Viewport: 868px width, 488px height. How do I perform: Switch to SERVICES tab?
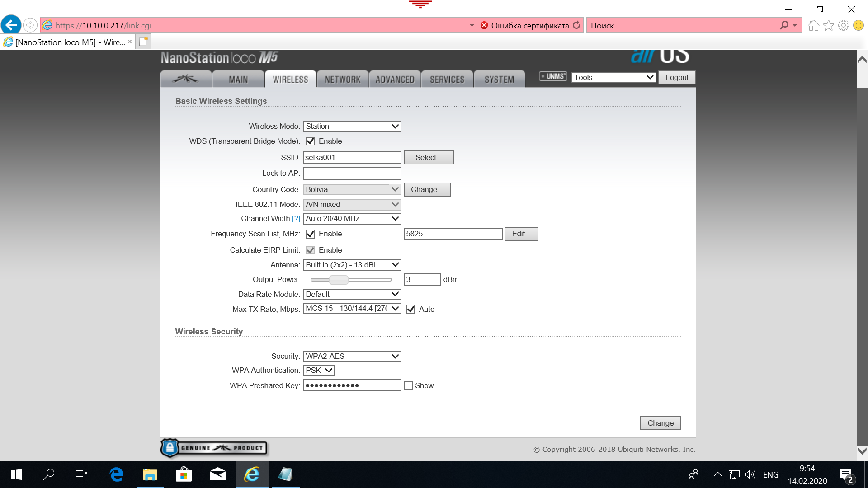(447, 80)
